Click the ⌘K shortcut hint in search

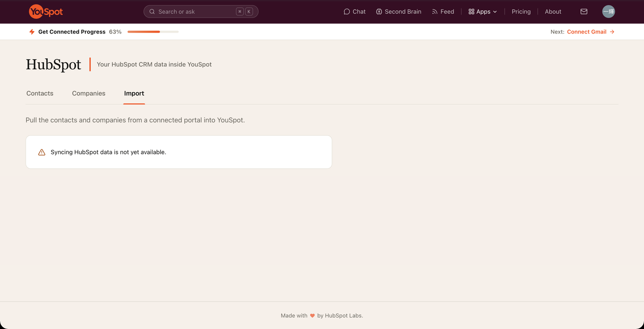(x=245, y=12)
